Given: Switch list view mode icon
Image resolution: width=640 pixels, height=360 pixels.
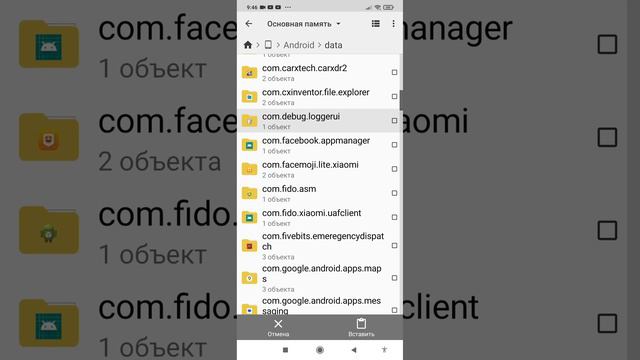Looking at the screenshot, I should (376, 24).
